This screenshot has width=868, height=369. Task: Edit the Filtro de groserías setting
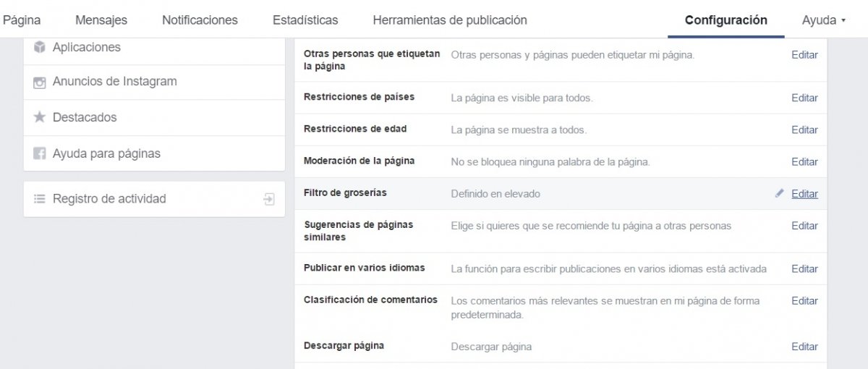click(x=804, y=194)
